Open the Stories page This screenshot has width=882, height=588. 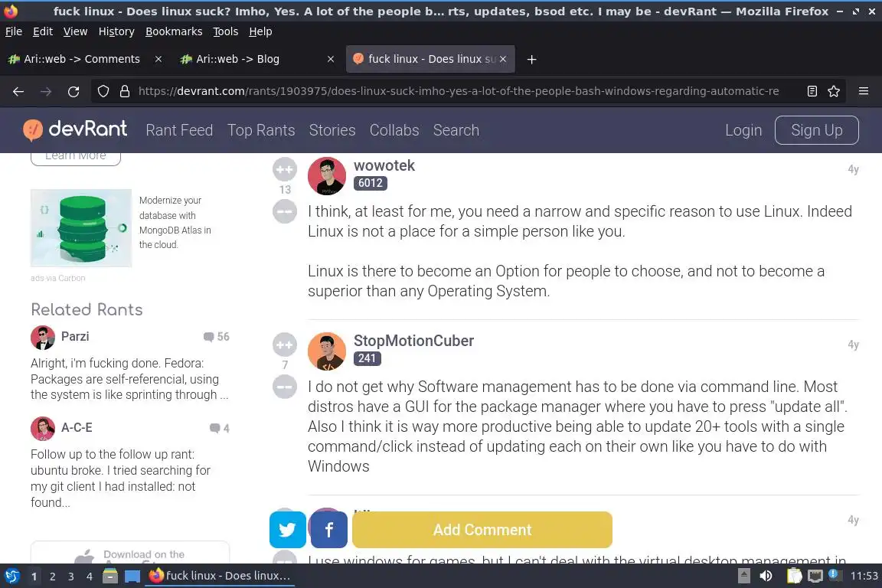[x=332, y=130]
